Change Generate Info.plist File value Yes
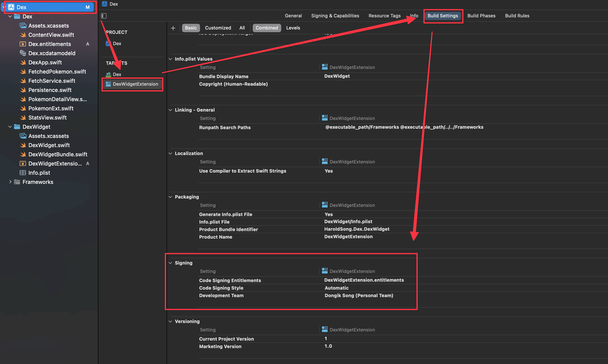The width and height of the screenshot is (608, 364). click(x=328, y=214)
